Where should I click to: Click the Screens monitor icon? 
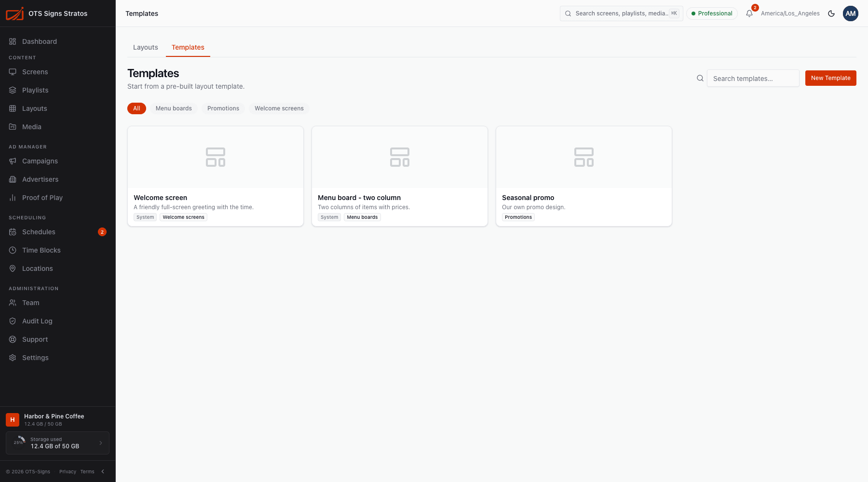(x=13, y=72)
